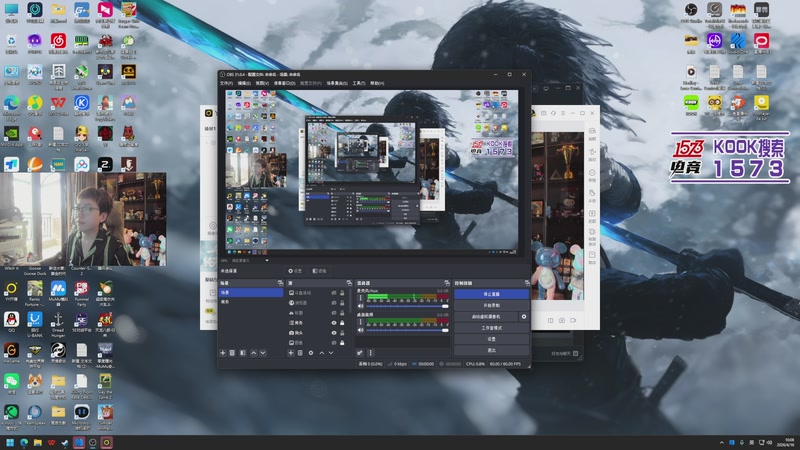Open Dread Hunger anchor desktop shortcut
Screen dimensions: 800x450
pos(58,323)
